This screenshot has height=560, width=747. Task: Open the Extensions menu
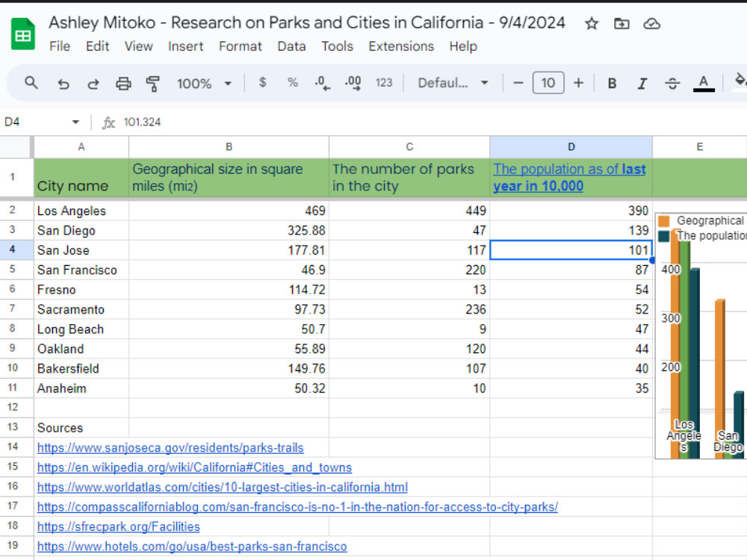(x=401, y=46)
